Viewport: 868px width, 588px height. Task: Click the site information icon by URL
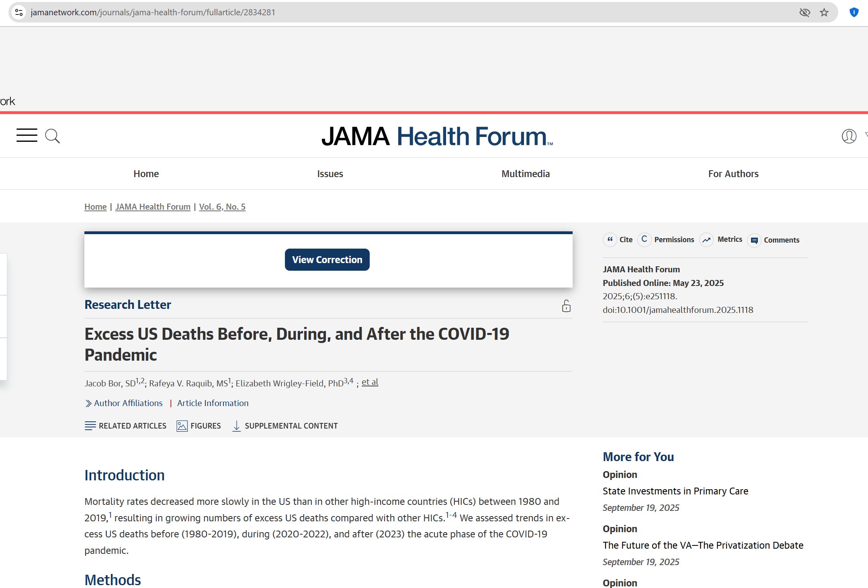click(19, 12)
